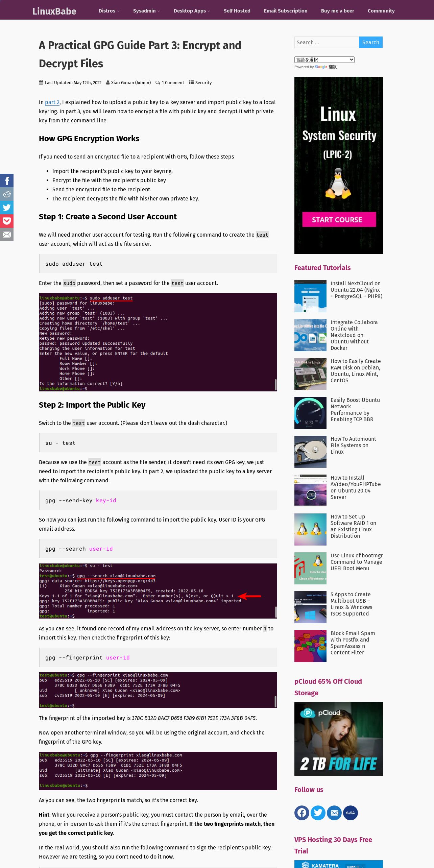Click linuxbabe@ubuntu gpg --fingerprint terminal screenshot

click(x=158, y=771)
